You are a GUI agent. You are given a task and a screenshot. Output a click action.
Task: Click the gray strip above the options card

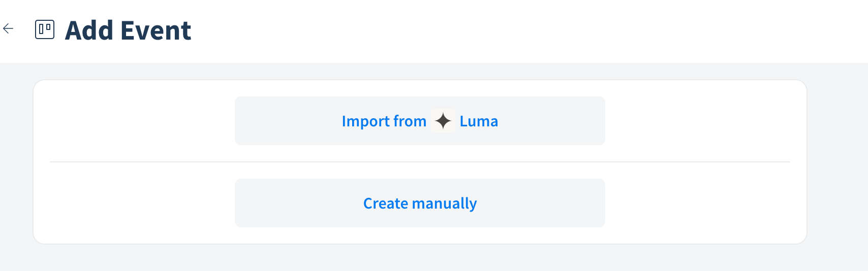[x=420, y=71]
